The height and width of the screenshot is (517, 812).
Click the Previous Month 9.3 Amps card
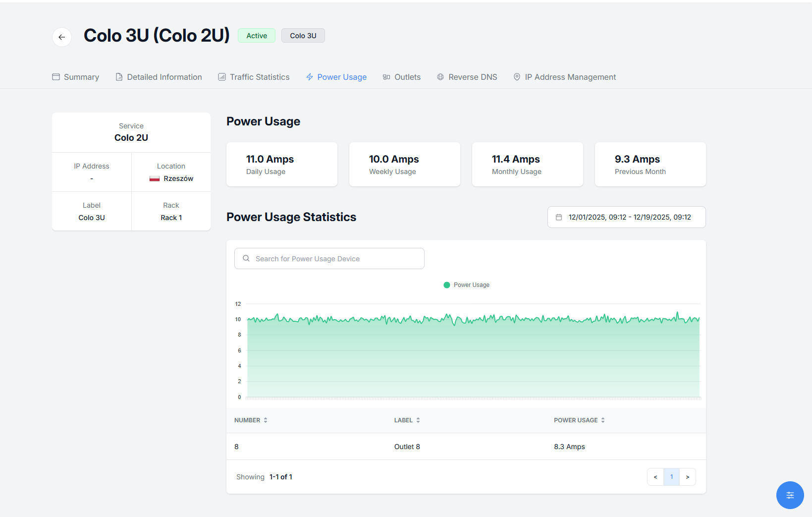click(x=650, y=165)
